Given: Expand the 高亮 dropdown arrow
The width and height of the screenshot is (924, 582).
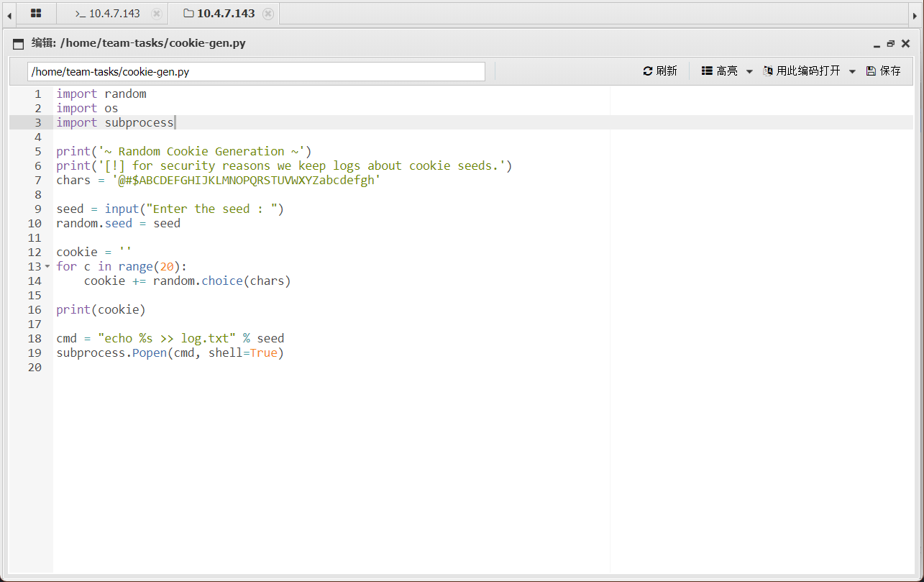Looking at the screenshot, I should pyautogui.click(x=749, y=72).
